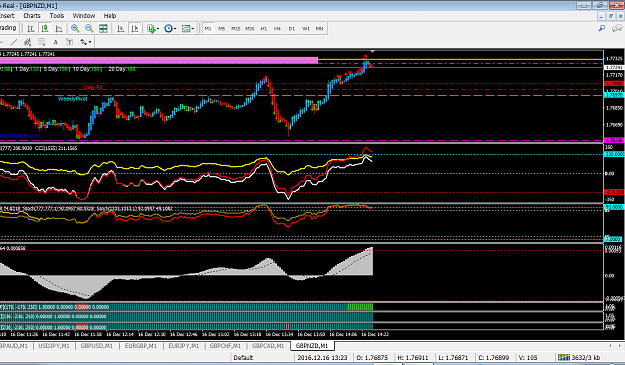Switch to the GBPCAD,M1 chart tab

[268, 346]
